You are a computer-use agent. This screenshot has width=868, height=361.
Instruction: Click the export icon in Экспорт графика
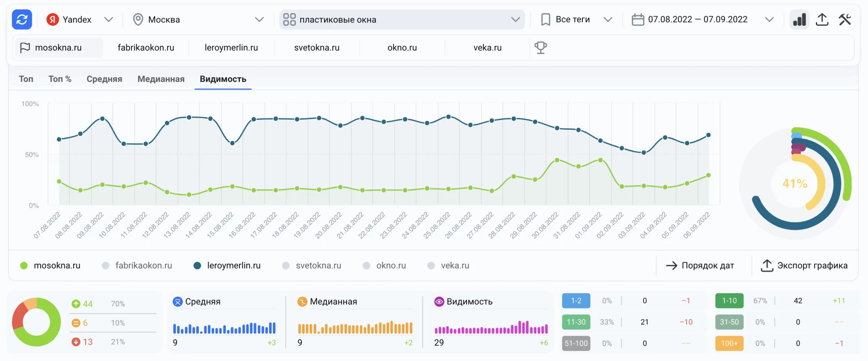[x=767, y=265]
